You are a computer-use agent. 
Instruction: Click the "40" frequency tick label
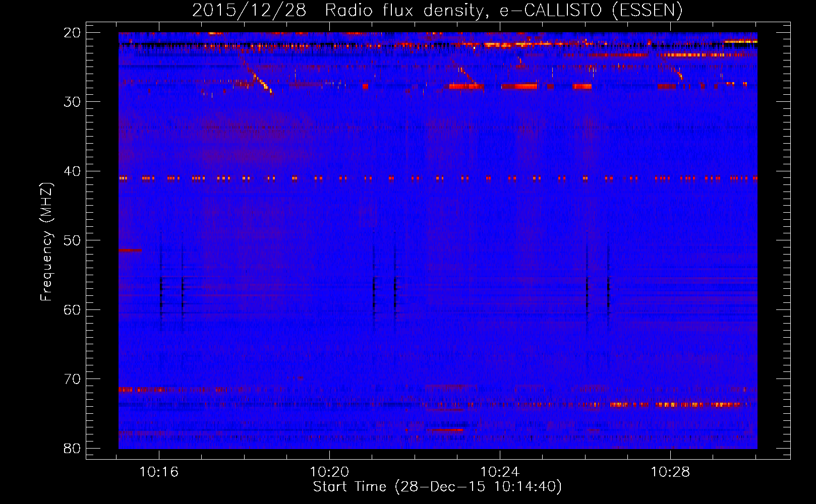73,171
